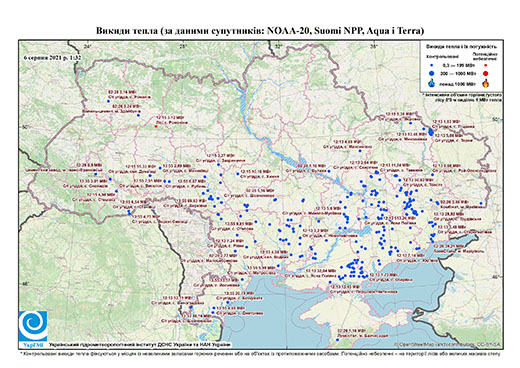The height and width of the screenshot is (368, 520).
Task: Click the footnote text below the map
Action: [260, 353]
